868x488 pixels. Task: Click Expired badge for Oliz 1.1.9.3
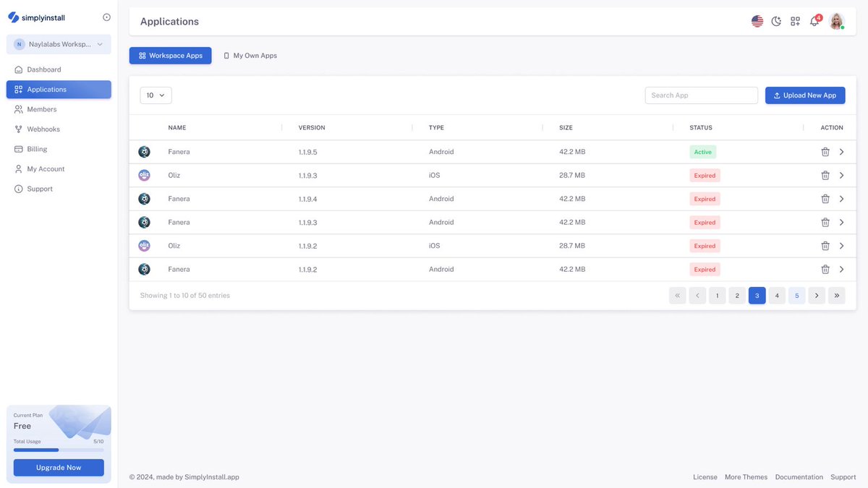[705, 176]
